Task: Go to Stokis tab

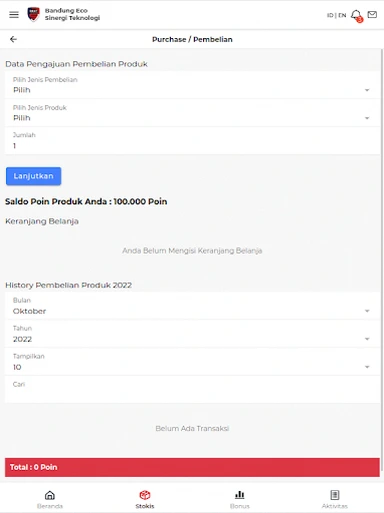Action: (x=145, y=499)
